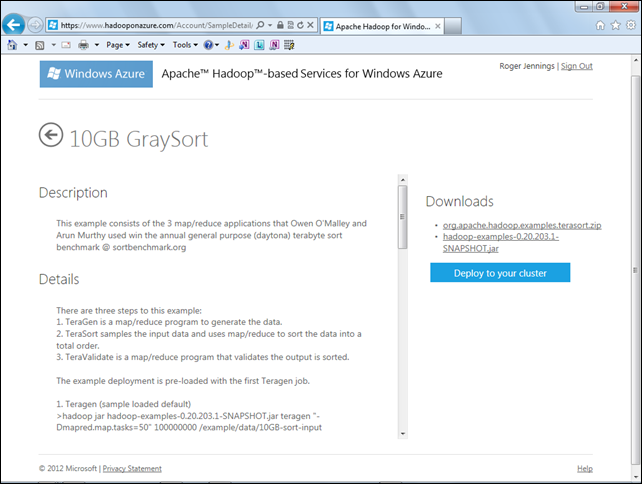This screenshot has width=642, height=484.
Task: Click the description pane scrollbar up arrow
Action: point(403,180)
